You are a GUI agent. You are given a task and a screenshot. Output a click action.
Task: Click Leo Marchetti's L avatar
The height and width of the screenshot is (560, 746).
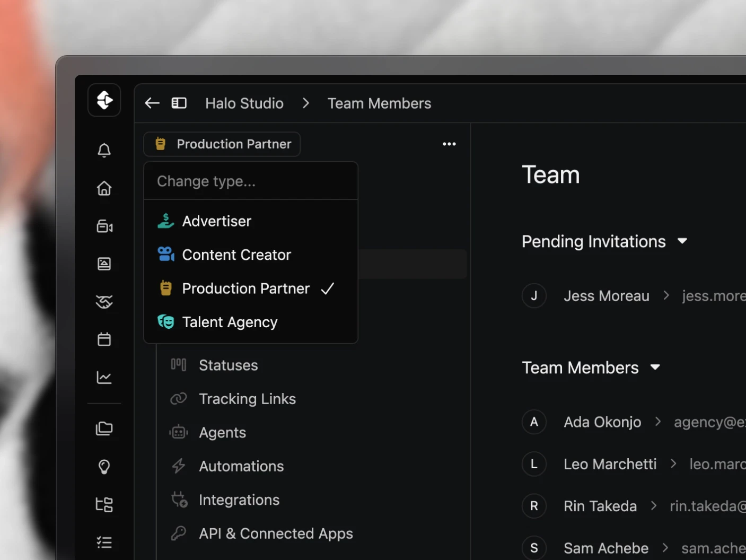(x=534, y=464)
